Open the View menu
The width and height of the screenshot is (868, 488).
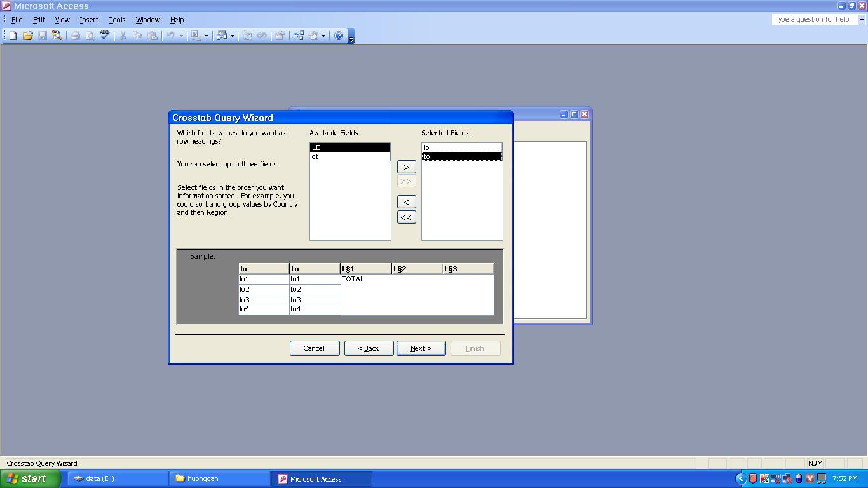tap(62, 20)
